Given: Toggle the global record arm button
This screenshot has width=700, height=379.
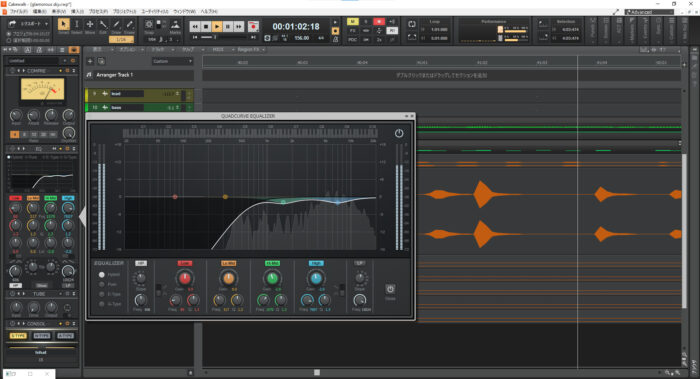Looking at the screenshot, I should (379, 21).
